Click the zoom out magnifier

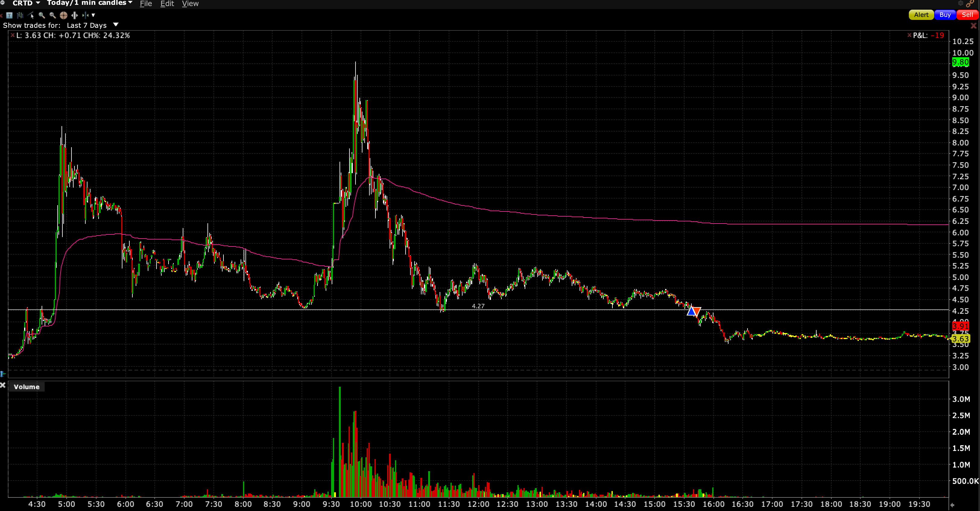click(x=52, y=15)
